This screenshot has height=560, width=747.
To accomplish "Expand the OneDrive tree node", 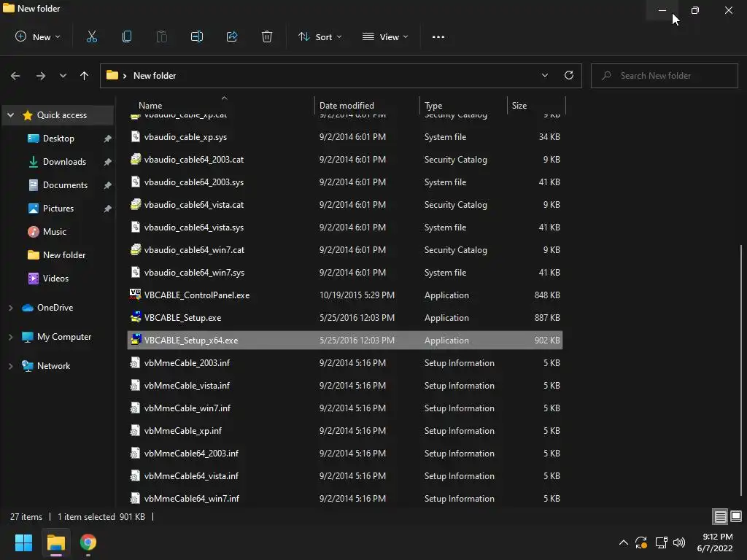I will [10, 308].
